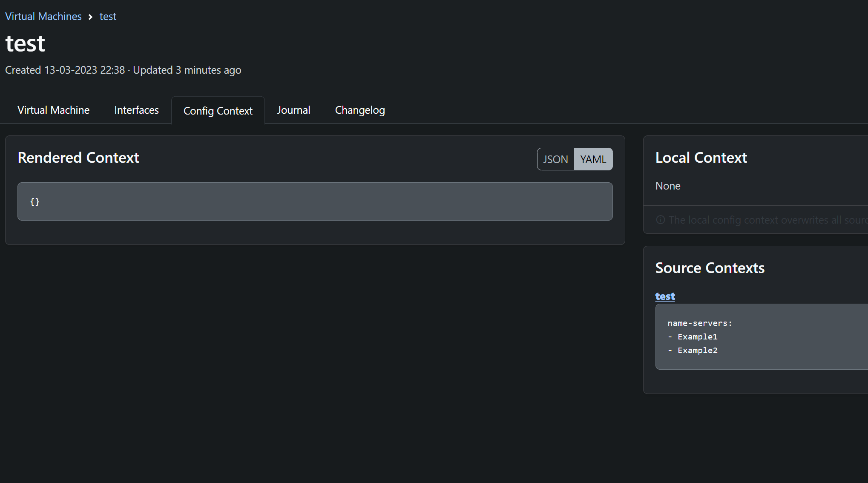The height and width of the screenshot is (483, 868).
Task: Switch Rendered Context to JSON view
Action: click(555, 159)
